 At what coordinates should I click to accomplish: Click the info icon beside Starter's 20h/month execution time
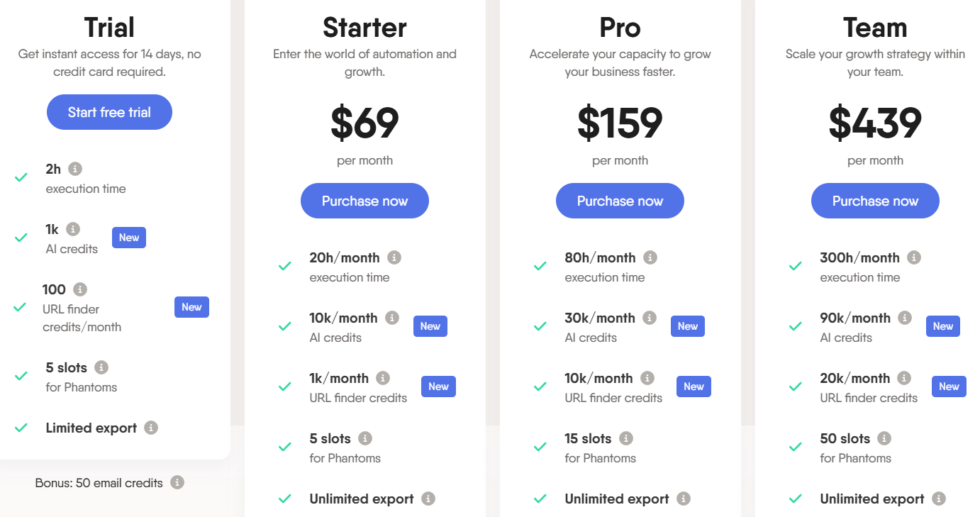coord(395,257)
